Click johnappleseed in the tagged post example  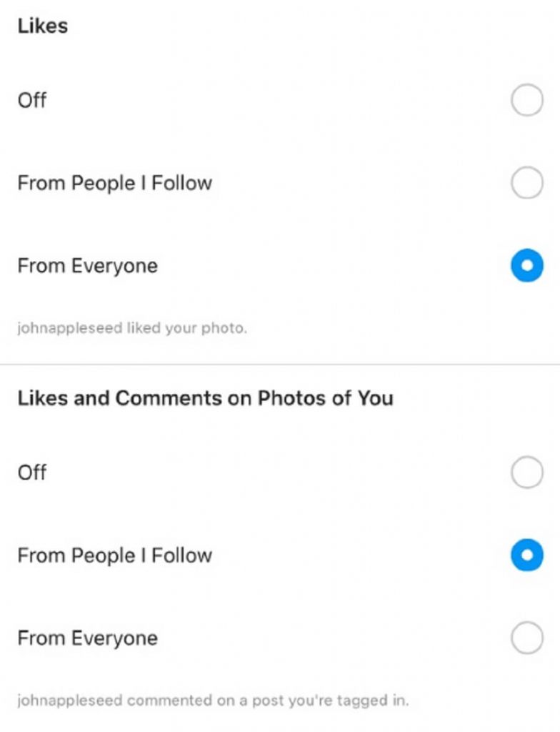(70, 701)
